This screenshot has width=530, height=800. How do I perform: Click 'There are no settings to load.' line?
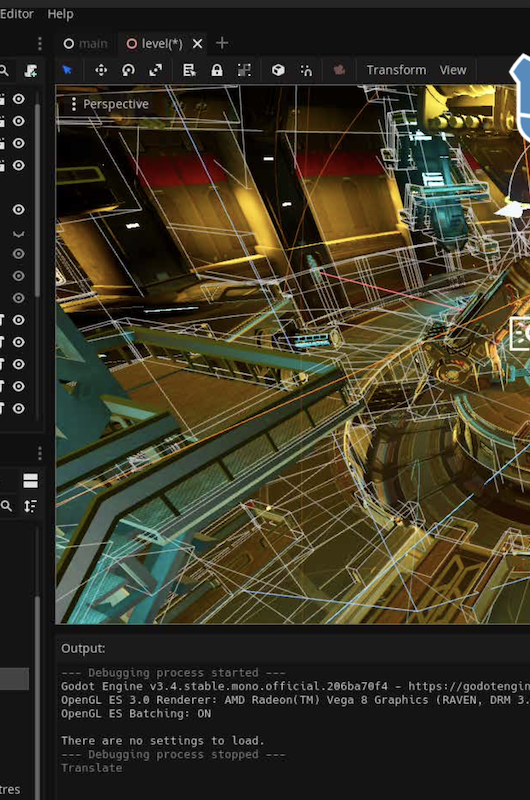[x=163, y=740]
